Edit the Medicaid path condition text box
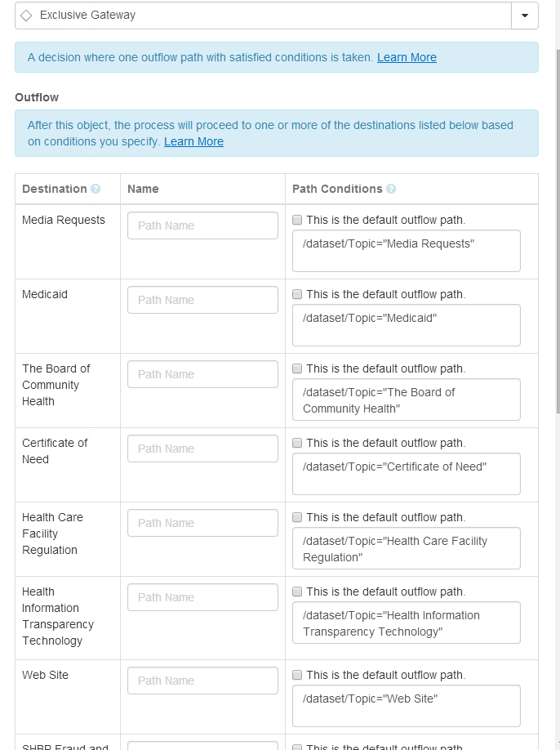560x750 pixels. 406,325
